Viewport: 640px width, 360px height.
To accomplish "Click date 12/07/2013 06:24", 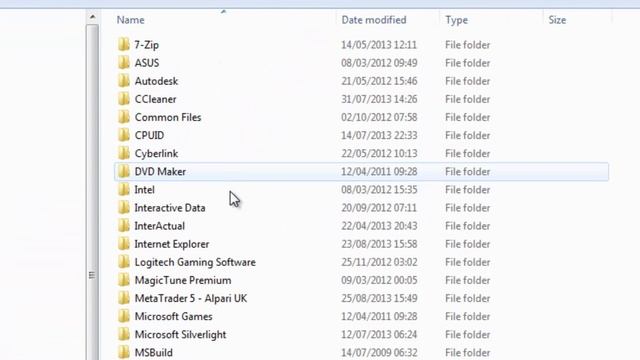I will (379, 335).
